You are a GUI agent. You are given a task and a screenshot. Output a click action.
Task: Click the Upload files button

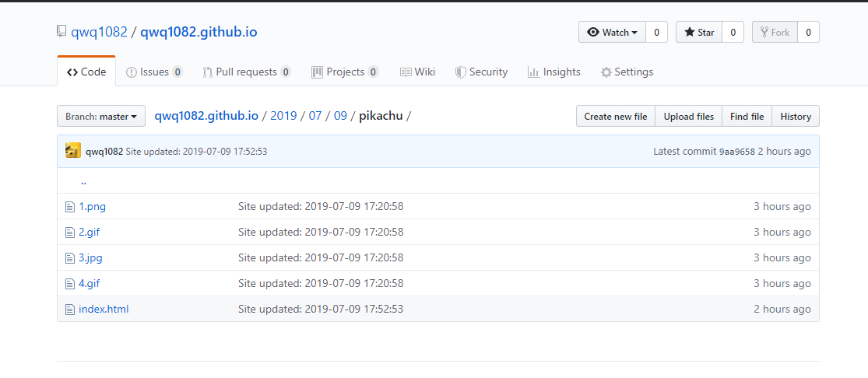688,117
